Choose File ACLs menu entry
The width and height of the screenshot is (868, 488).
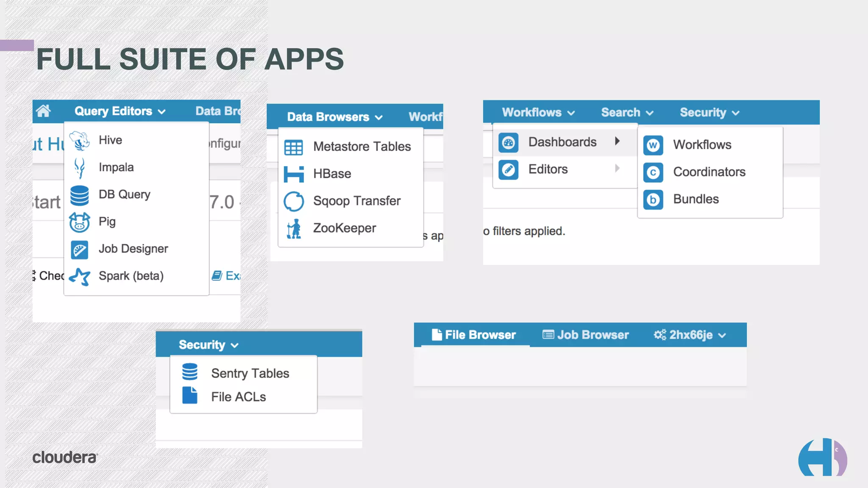[x=244, y=397]
